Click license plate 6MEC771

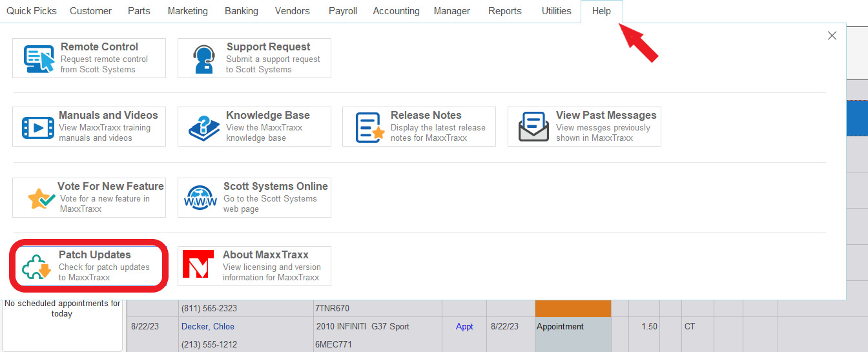tap(334, 345)
